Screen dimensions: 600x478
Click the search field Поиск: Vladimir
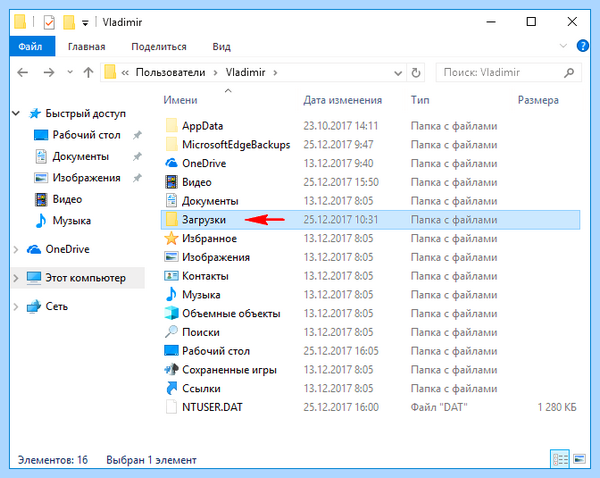509,72
